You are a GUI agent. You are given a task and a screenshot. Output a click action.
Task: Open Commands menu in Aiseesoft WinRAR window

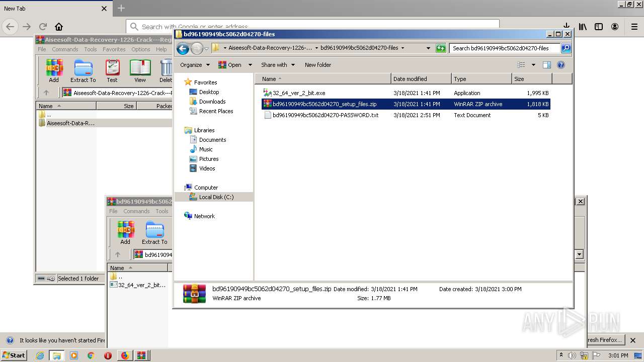[x=65, y=49]
